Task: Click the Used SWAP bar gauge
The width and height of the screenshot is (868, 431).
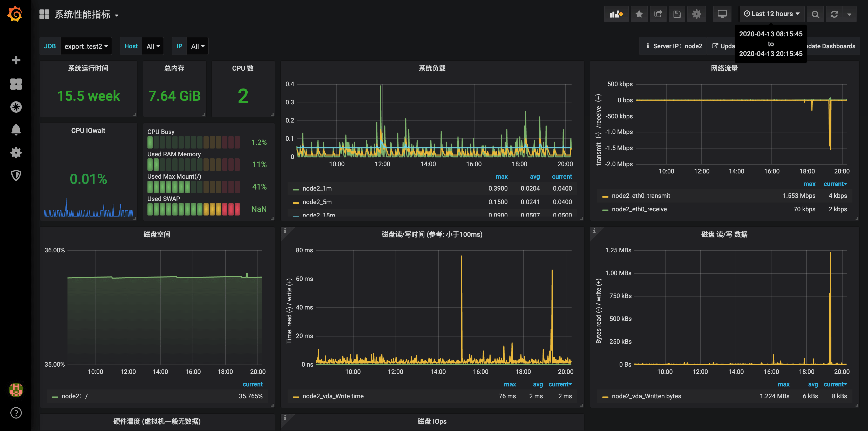Action: [x=193, y=209]
